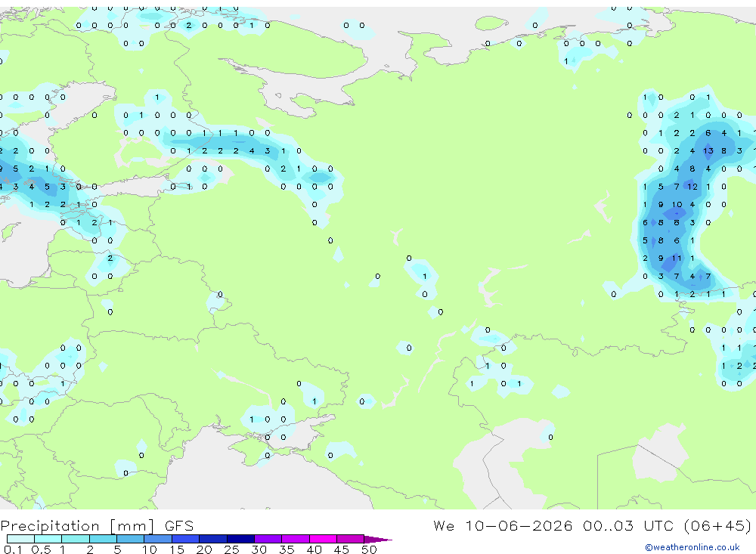Click the legend swatch between 0.5 and 1
This screenshot has width=756, height=554.
(48, 539)
